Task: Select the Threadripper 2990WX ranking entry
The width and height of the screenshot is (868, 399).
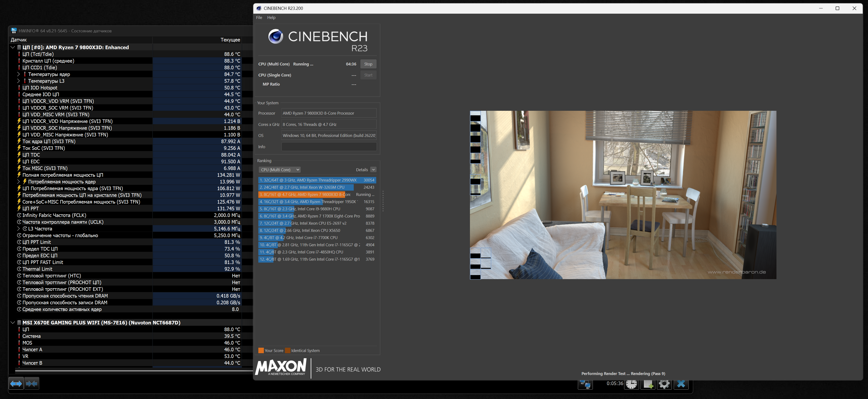Action: click(x=317, y=180)
